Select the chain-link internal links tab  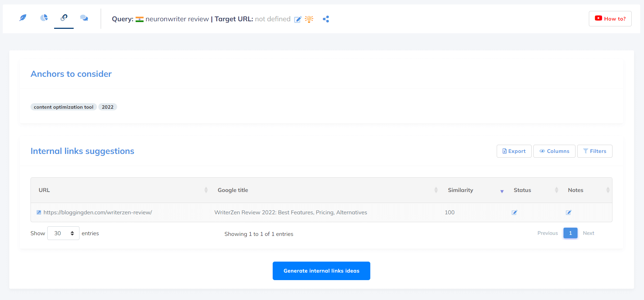click(x=64, y=17)
